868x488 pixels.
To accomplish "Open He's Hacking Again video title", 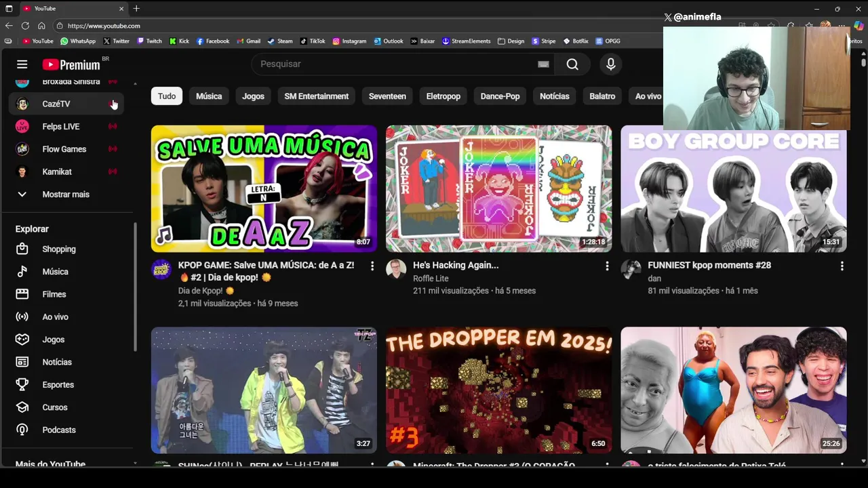I will (456, 265).
